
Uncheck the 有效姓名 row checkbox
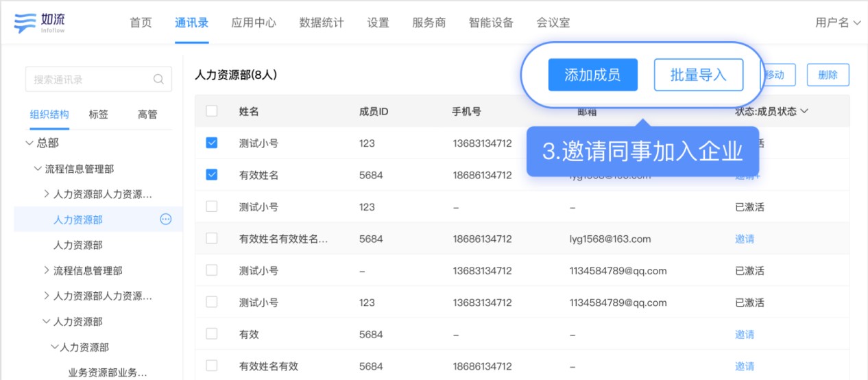click(212, 175)
